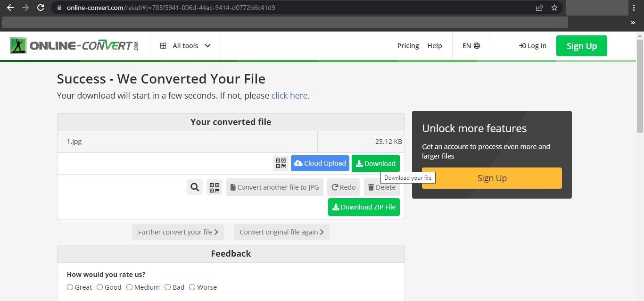Select the Worse rating option
This screenshot has height=301, width=644.
pyautogui.click(x=192, y=287)
